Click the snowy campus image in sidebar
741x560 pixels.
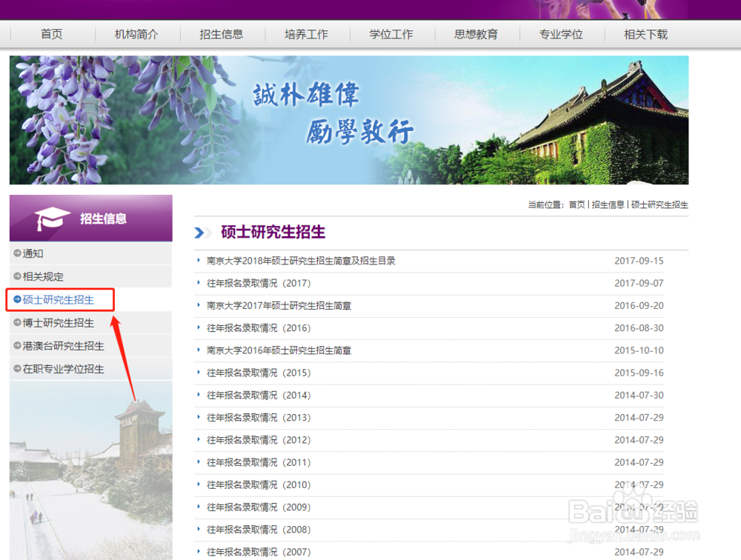coord(90,470)
